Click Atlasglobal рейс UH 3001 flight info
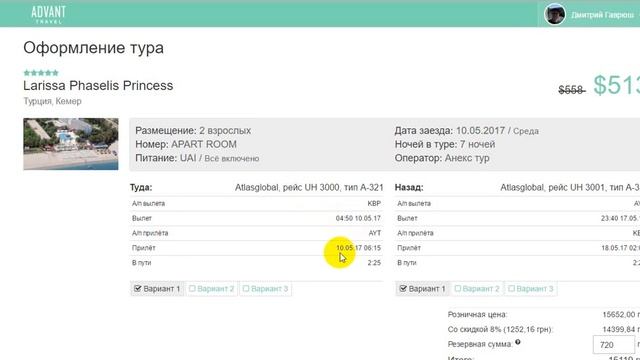 coord(570,187)
